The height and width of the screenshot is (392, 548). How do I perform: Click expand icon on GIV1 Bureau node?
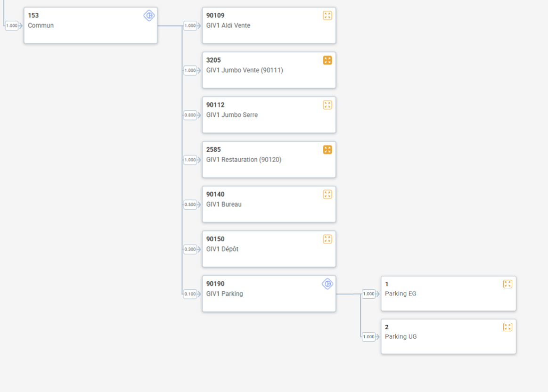pyautogui.click(x=327, y=195)
